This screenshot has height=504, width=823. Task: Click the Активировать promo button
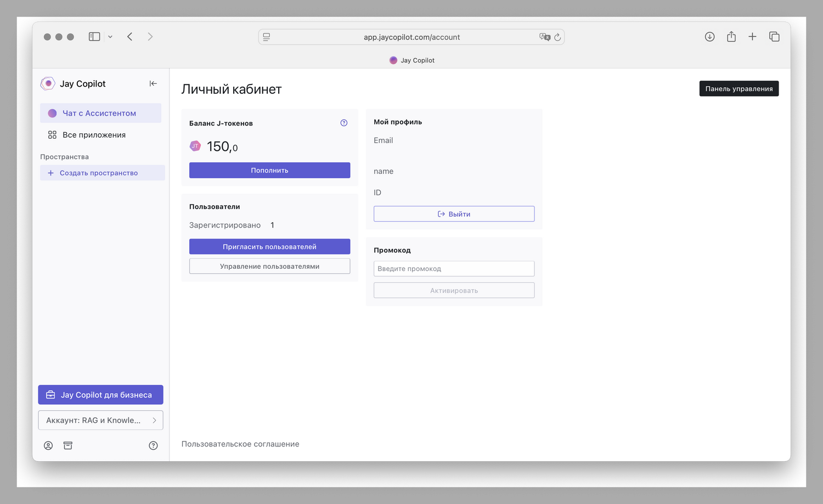click(x=454, y=290)
